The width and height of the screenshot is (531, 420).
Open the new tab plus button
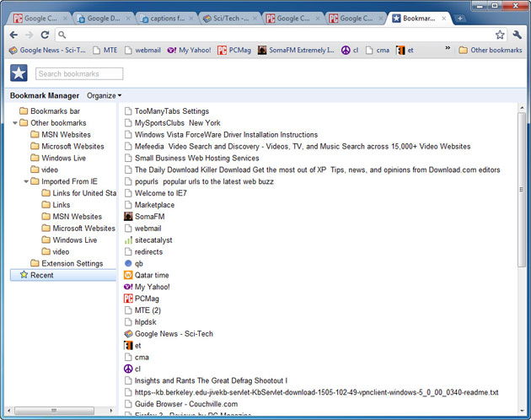(460, 19)
